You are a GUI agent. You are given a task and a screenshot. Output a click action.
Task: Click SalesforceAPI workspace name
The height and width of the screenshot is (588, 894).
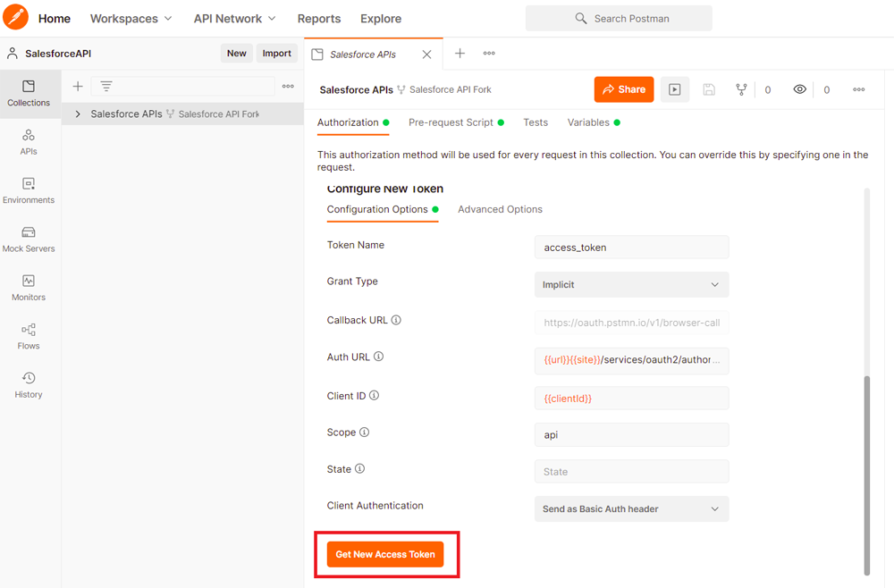pos(58,54)
